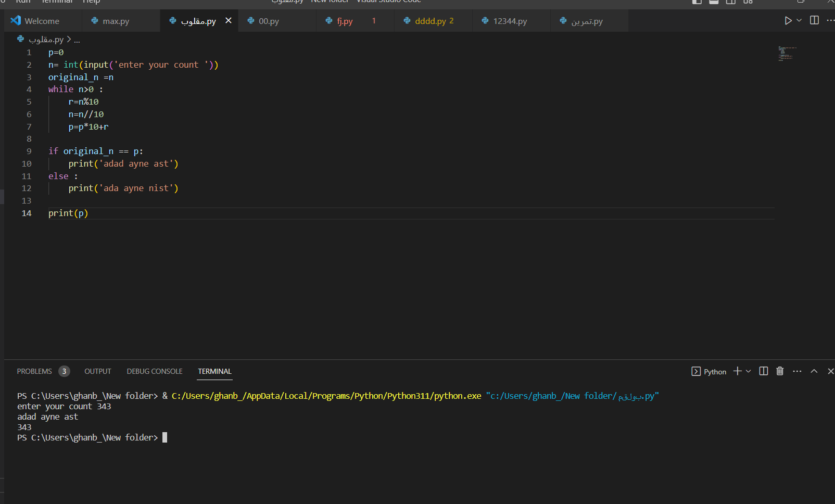The image size is (835, 504).
Task: Click the warning count 2 on dddd.py tab
Action: point(451,21)
